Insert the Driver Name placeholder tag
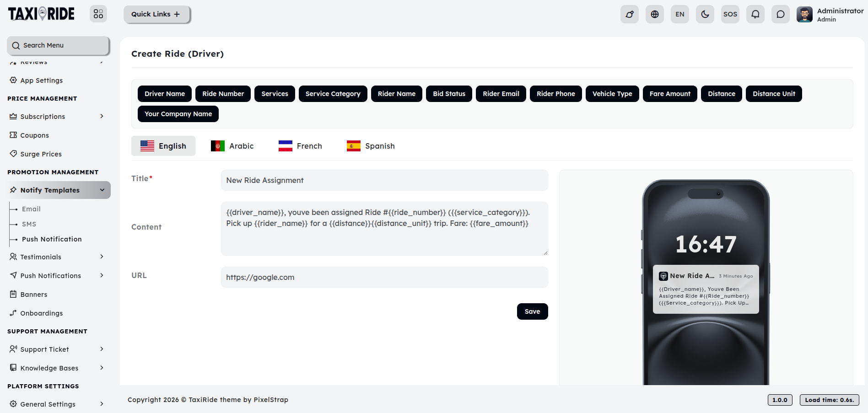This screenshot has height=413, width=868. (165, 94)
